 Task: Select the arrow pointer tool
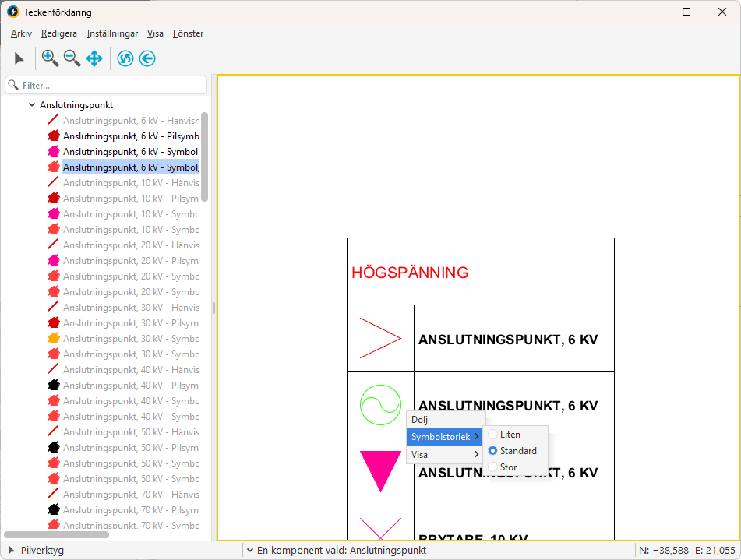tap(19, 58)
